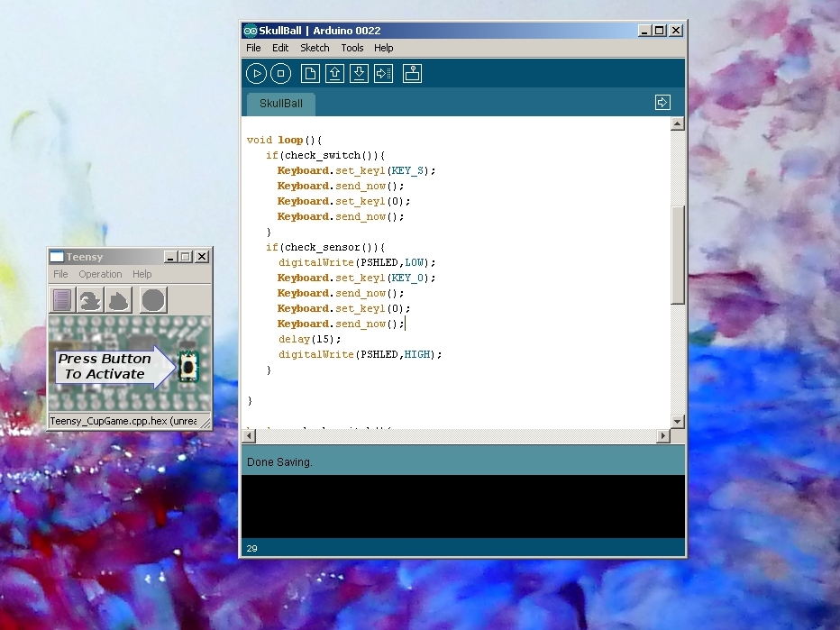Click the 'Done Saving.' status message

(279, 461)
